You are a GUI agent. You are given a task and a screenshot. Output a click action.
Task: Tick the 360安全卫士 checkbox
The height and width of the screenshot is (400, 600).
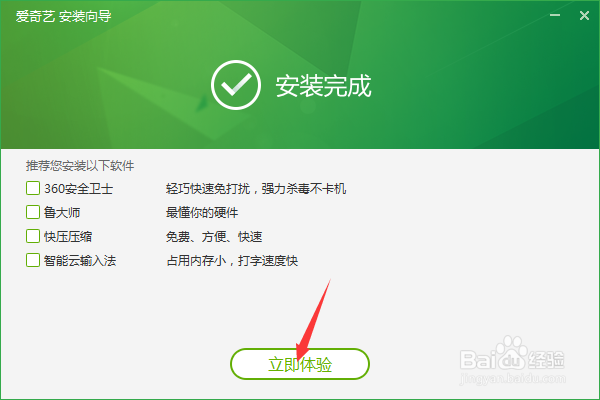33,188
